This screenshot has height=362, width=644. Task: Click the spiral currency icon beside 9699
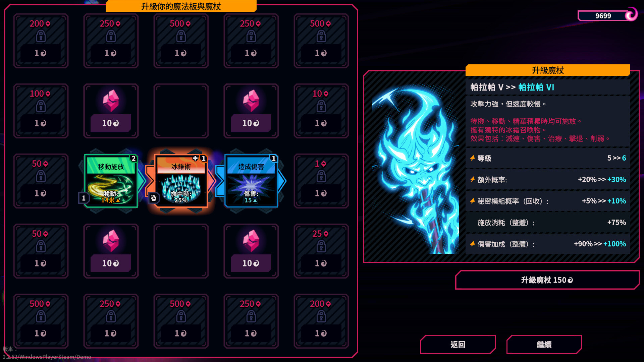(x=632, y=14)
